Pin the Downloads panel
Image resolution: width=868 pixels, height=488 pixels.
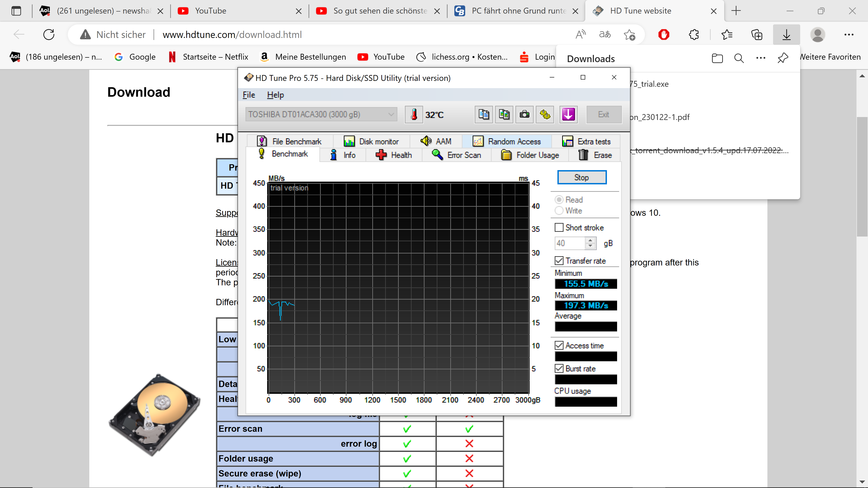click(783, 58)
